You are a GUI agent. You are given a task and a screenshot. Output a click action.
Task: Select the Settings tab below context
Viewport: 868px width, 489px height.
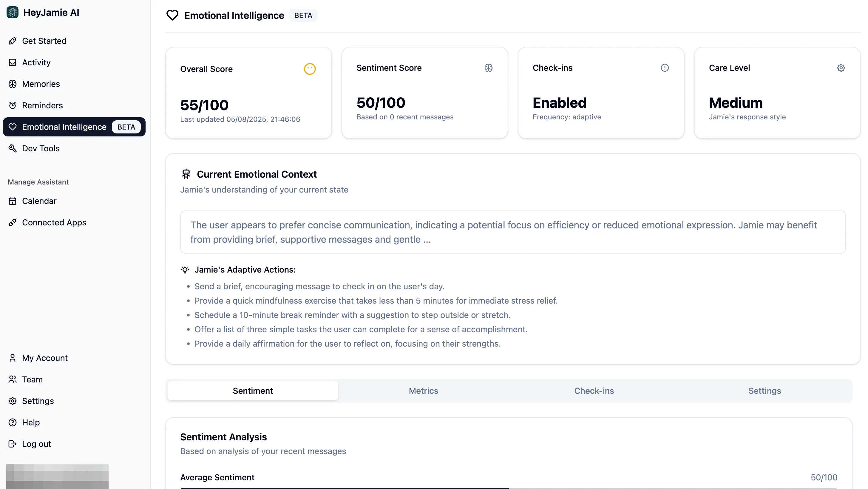[x=764, y=390]
